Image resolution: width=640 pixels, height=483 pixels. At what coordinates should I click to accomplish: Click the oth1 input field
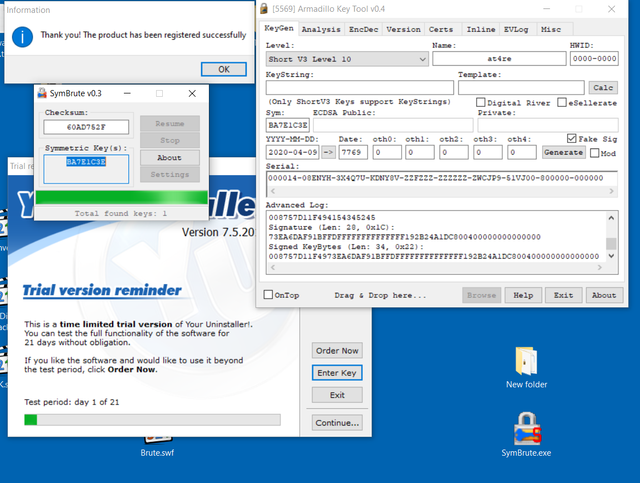(x=420, y=152)
